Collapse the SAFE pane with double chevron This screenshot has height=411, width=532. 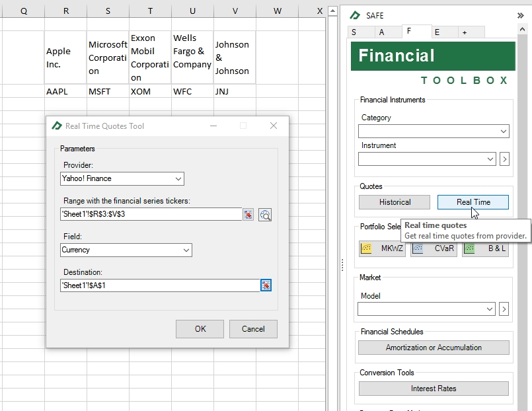point(520,15)
